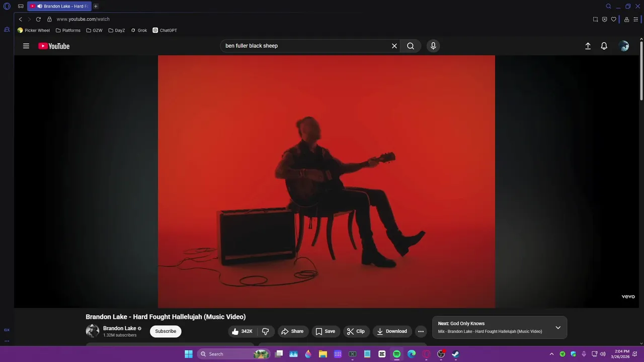Go to YouTube home via logo
The height and width of the screenshot is (362, 644).
[54, 46]
